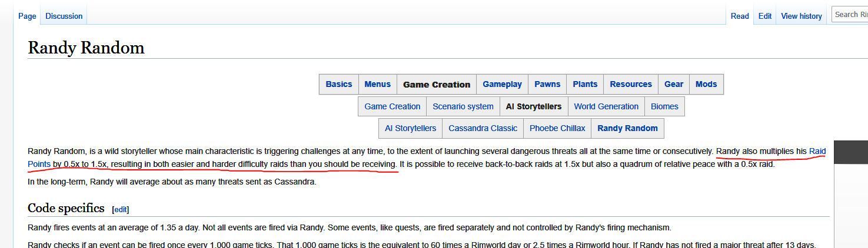Open the Page tab
The width and height of the screenshot is (868, 248).
click(27, 16)
